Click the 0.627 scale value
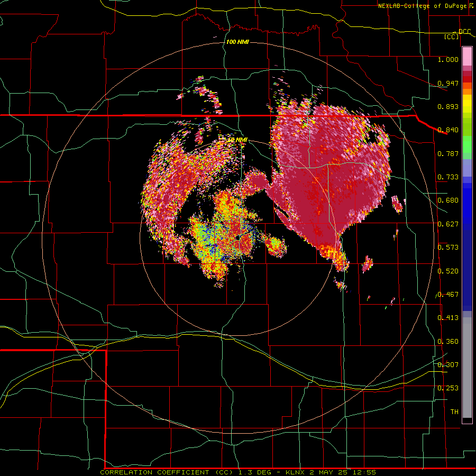The width and height of the screenshot is (476, 476). [448, 224]
